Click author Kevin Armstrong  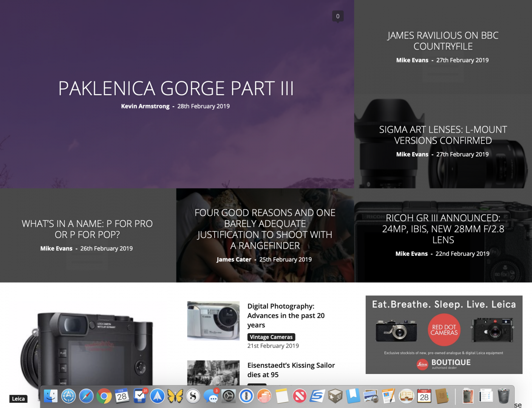click(145, 106)
